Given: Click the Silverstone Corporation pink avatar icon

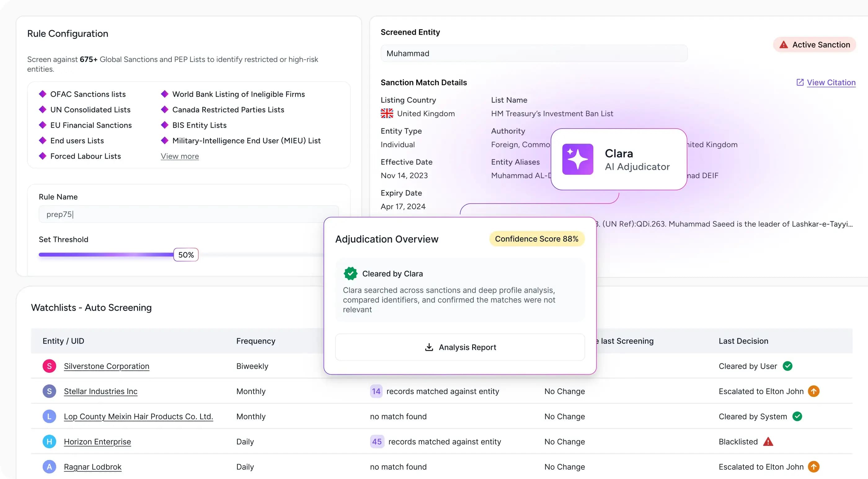Looking at the screenshot, I should [x=49, y=366].
